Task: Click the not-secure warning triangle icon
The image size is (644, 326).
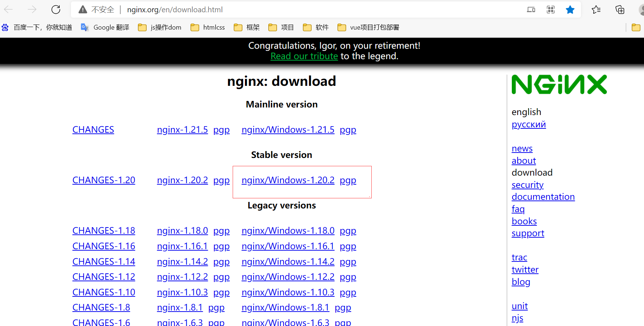Action: (83, 10)
